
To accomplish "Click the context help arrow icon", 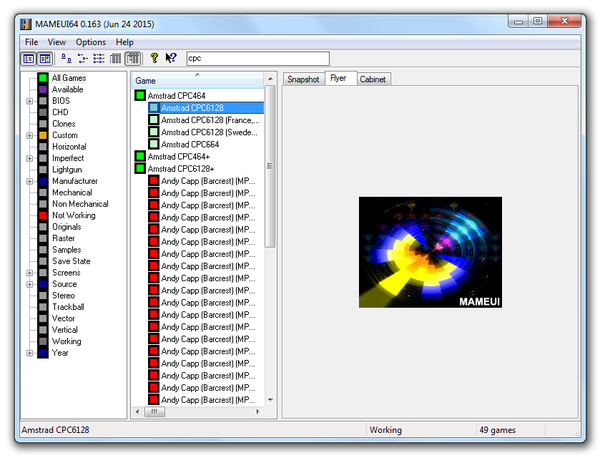I will click(x=171, y=58).
